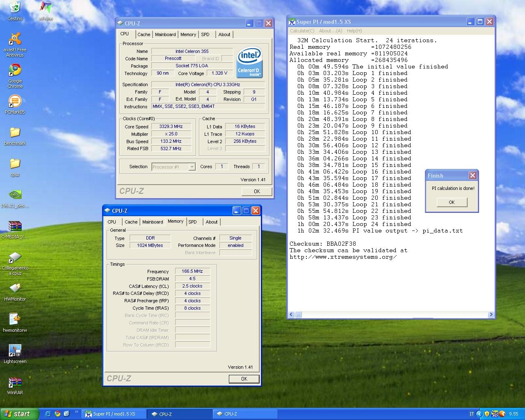This screenshot has width=525, height=420.
Task: Click OK in the bottom CPU-Z window
Action: 244,379
